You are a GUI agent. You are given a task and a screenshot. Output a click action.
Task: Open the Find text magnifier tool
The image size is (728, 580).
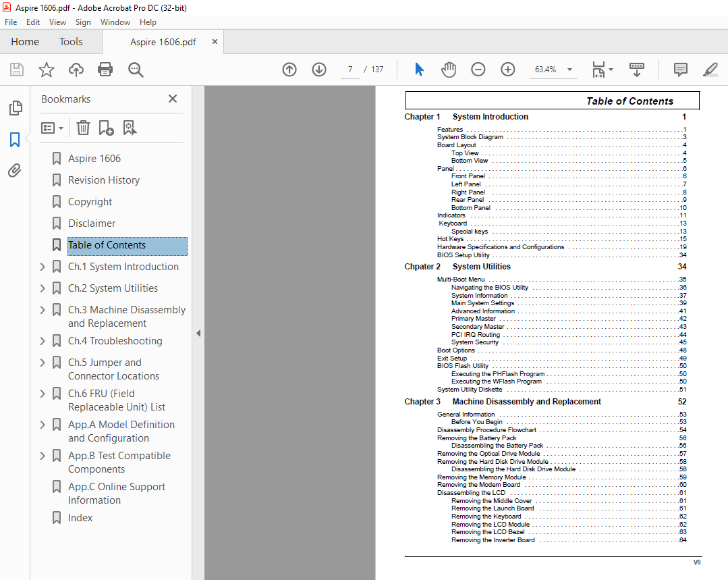136,70
